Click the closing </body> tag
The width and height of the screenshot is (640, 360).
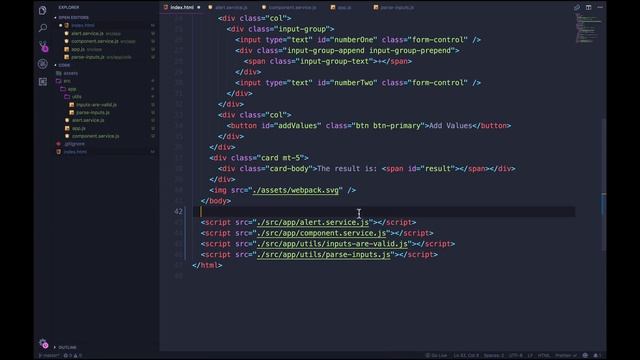pos(216,201)
